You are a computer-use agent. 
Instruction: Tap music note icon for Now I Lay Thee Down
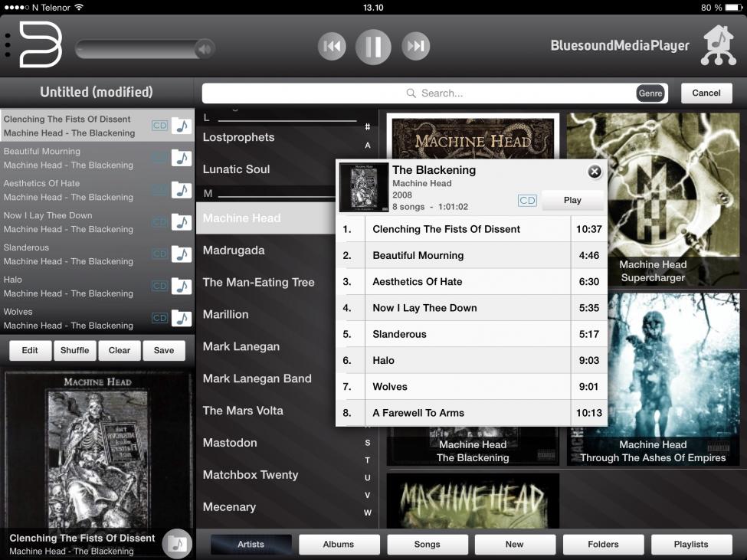[182, 222]
